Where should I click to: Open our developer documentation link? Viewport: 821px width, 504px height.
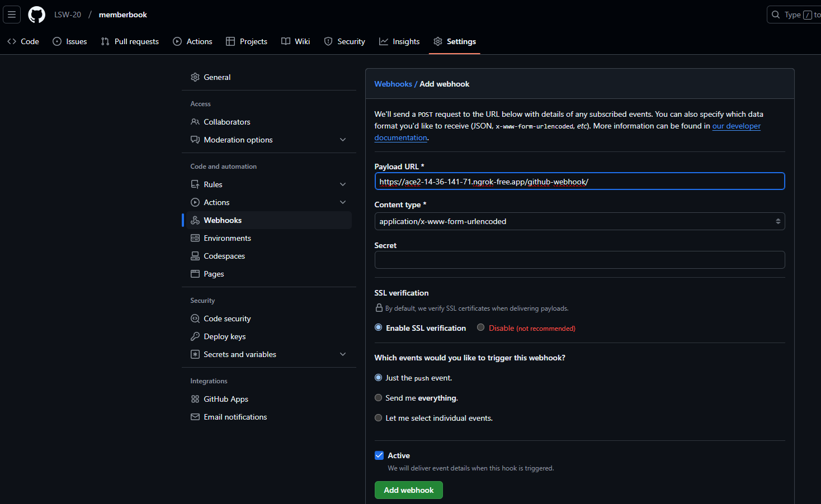coord(736,126)
